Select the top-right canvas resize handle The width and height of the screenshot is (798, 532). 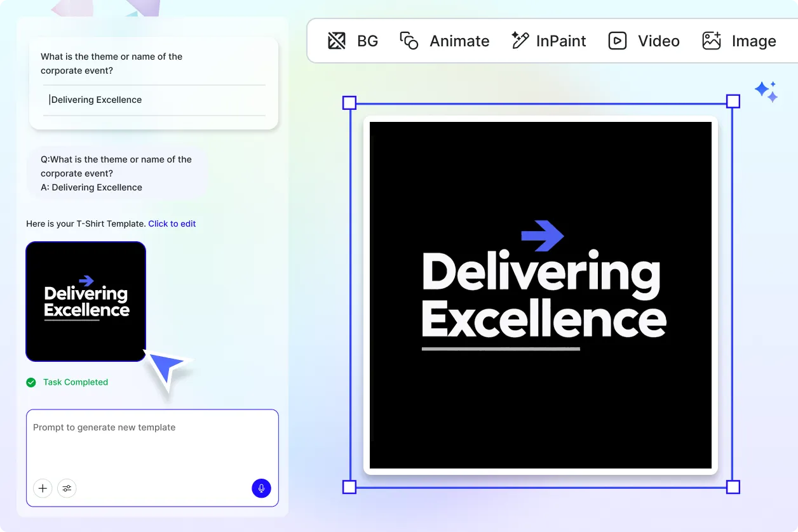tap(733, 102)
